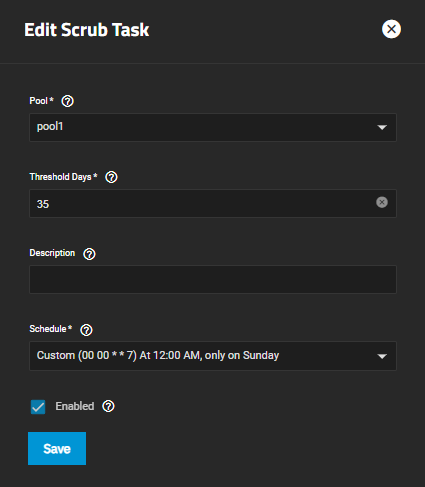Show help for Threshold Days
This screenshot has height=487, width=425.
tap(111, 177)
